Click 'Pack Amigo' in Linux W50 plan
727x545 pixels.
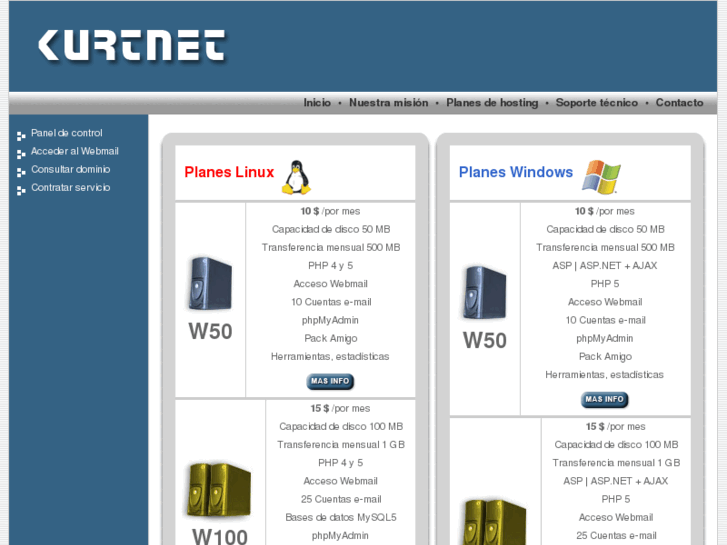tap(331, 339)
